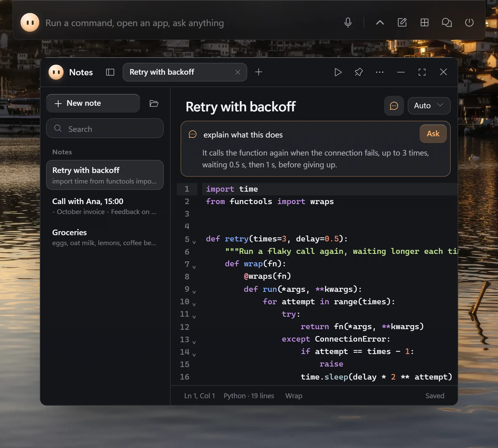Open the 'Retry with backoff' note in list
The image size is (498, 448).
tap(105, 175)
